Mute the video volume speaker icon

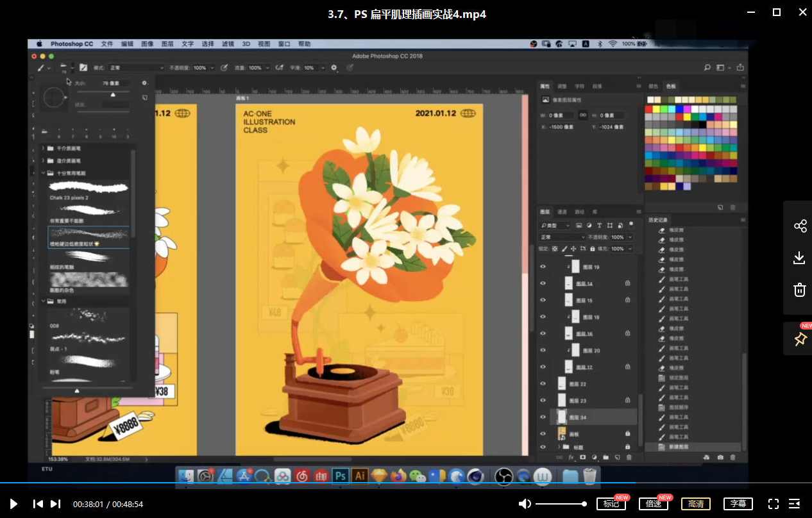[x=525, y=504]
